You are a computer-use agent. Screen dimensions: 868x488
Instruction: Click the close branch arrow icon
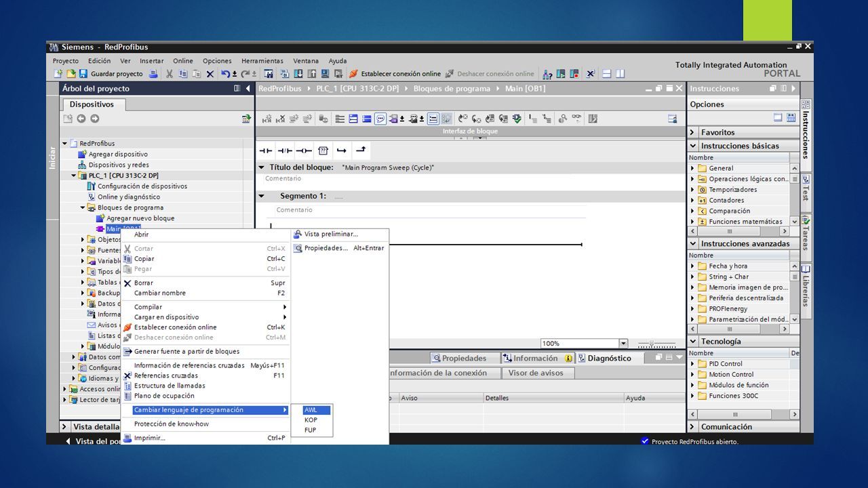click(x=361, y=150)
